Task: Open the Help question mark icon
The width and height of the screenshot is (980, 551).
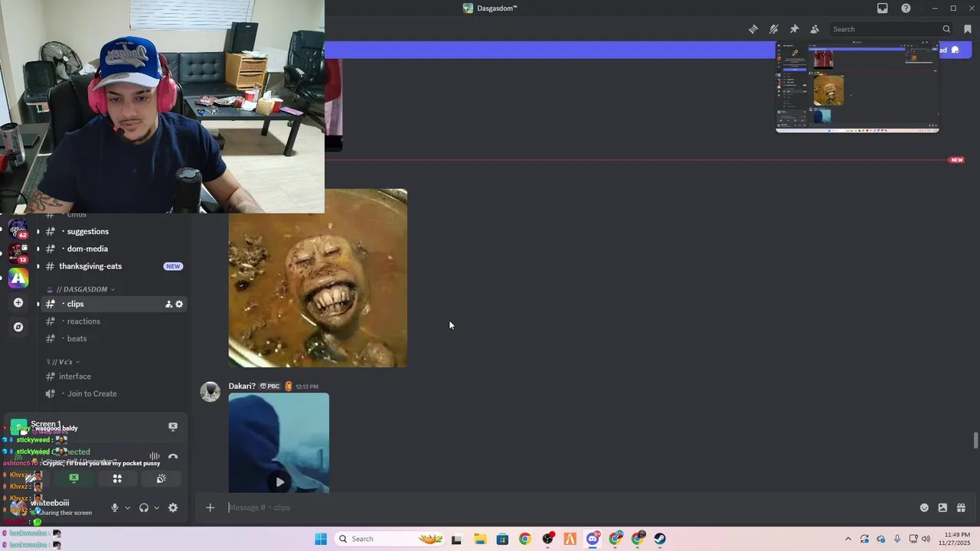Action: [x=906, y=8]
